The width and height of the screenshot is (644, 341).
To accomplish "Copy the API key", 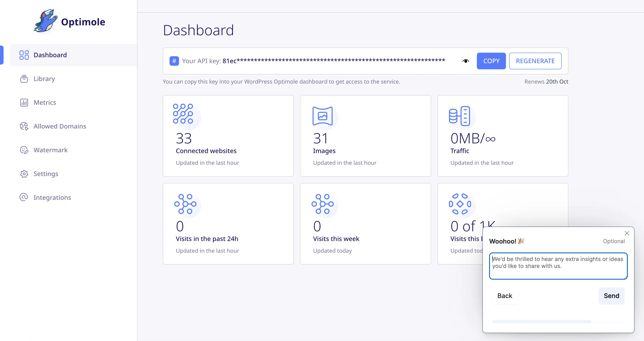I will click(x=491, y=61).
